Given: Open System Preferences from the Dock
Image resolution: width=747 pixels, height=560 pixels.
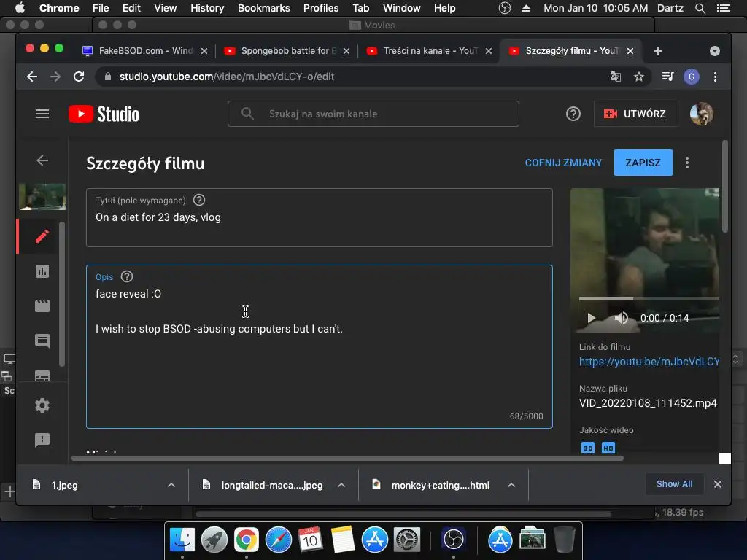Looking at the screenshot, I should [407, 540].
